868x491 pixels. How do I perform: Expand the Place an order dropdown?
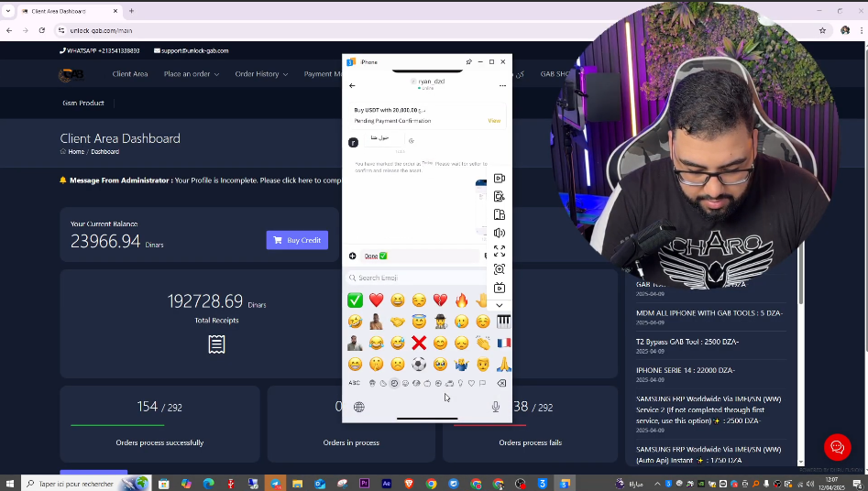191,74
